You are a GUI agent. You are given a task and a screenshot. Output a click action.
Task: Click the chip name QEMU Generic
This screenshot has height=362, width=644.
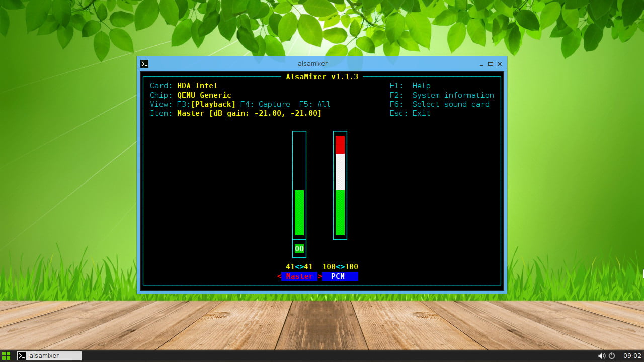point(204,95)
